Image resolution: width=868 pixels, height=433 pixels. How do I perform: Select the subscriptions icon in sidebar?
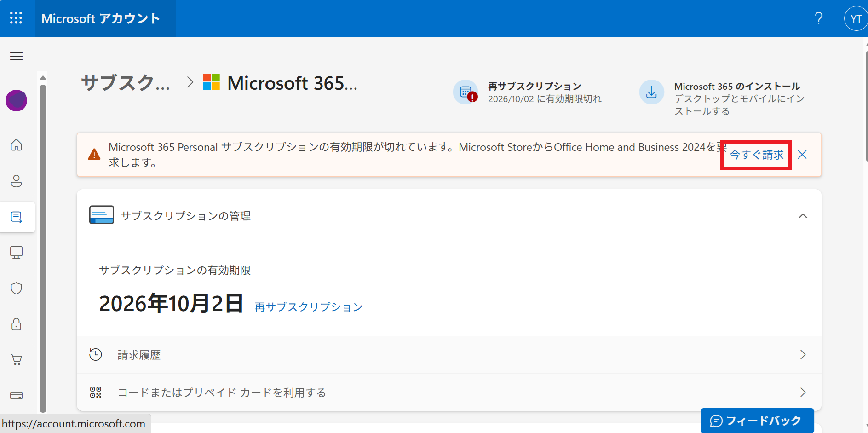click(17, 217)
